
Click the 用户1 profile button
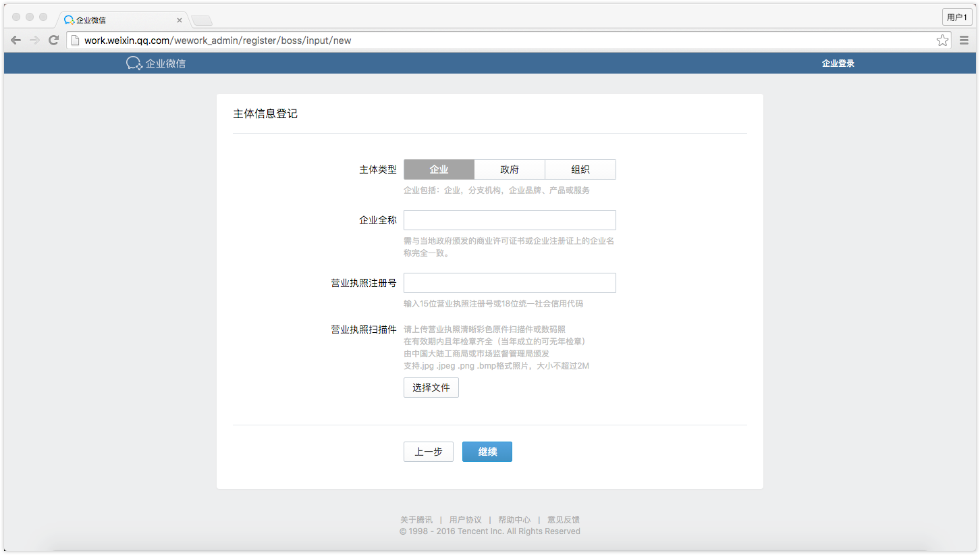tap(956, 16)
